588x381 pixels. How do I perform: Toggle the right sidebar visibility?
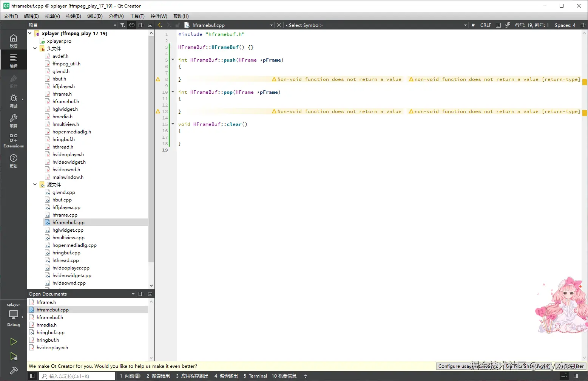point(576,376)
